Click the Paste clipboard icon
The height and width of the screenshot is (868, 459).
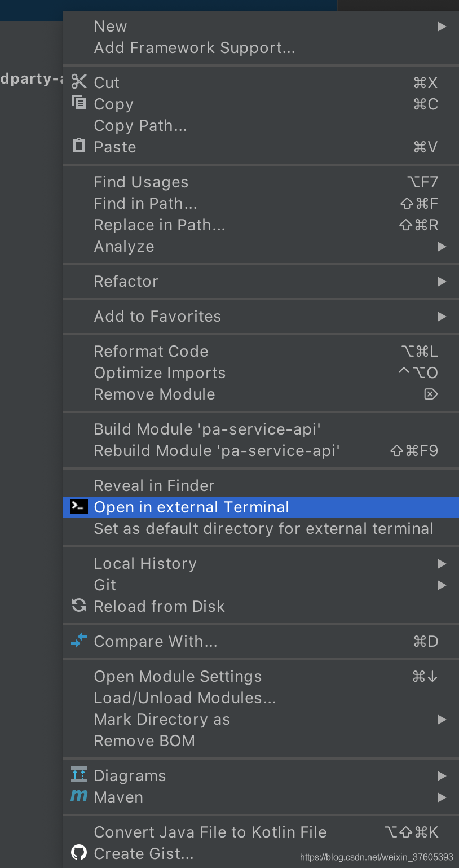pos(79,146)
